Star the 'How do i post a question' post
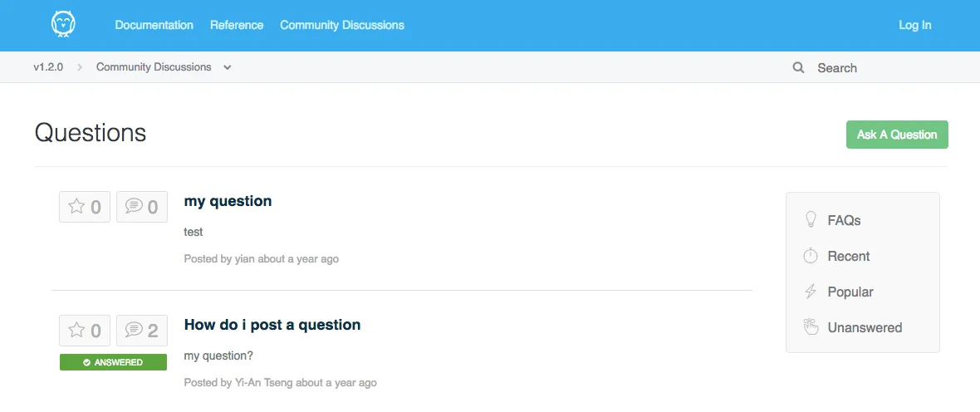Viewport: 980px width, 412px height. [x=85, y=330]
